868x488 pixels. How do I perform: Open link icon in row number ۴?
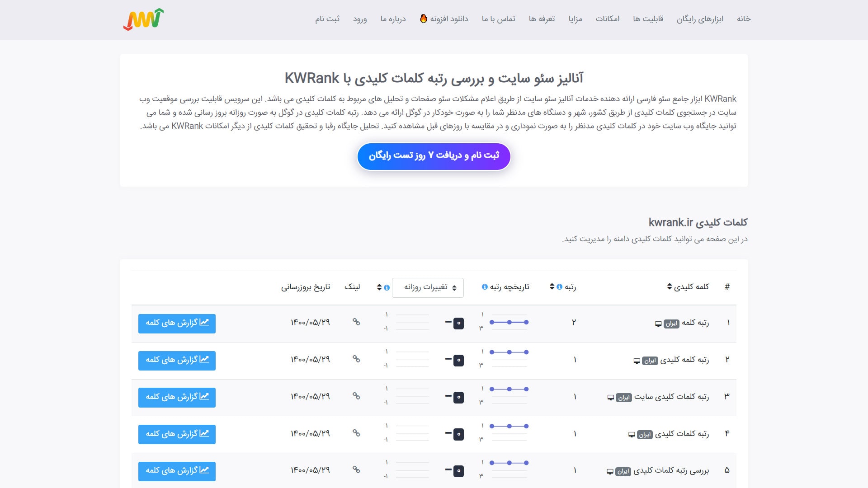click(356, 433)
